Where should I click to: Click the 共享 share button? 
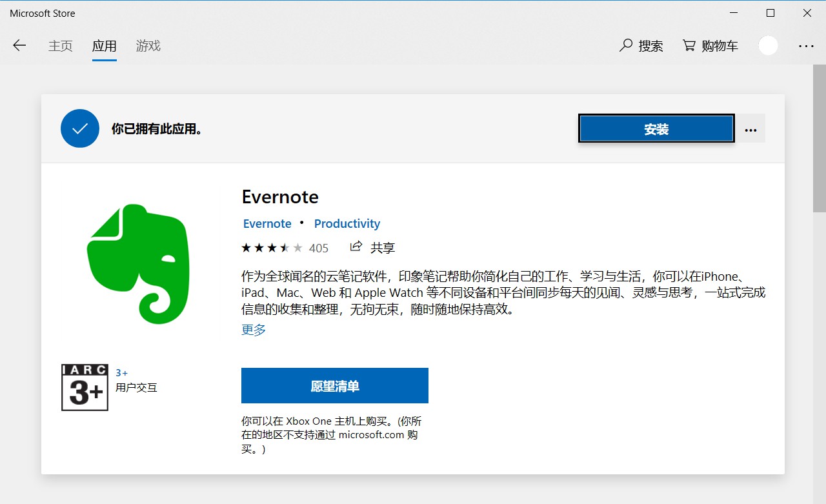click(x=372, y=247)
